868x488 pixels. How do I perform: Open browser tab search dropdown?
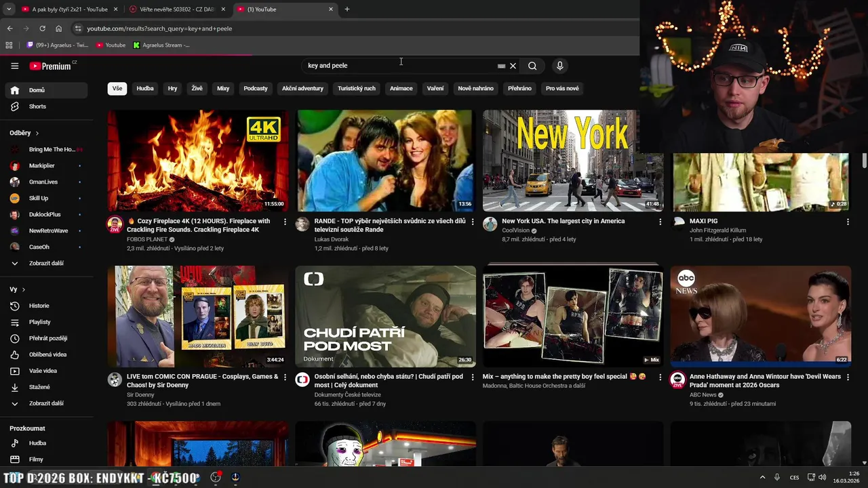pyautogui.click(x=9, y=9)
